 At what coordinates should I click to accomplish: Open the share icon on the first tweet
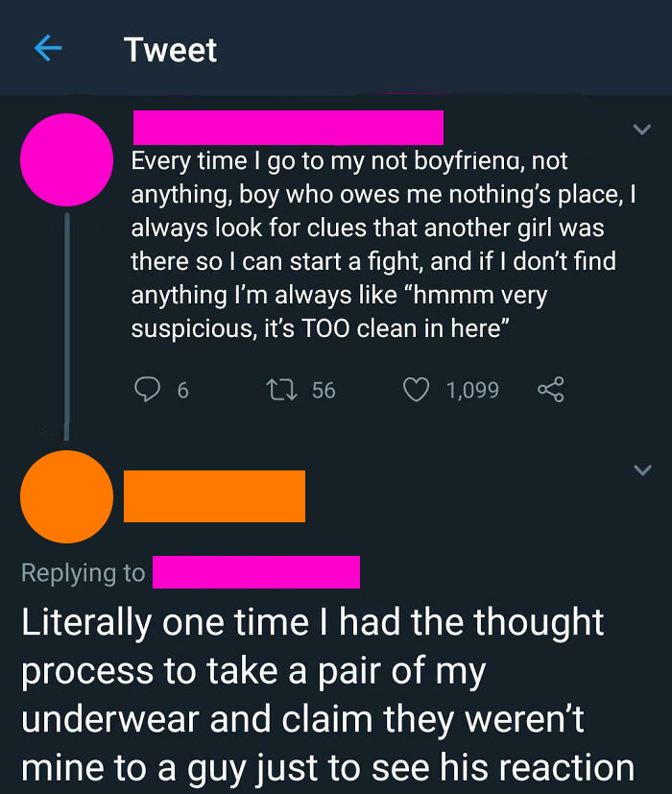(552, 390)
